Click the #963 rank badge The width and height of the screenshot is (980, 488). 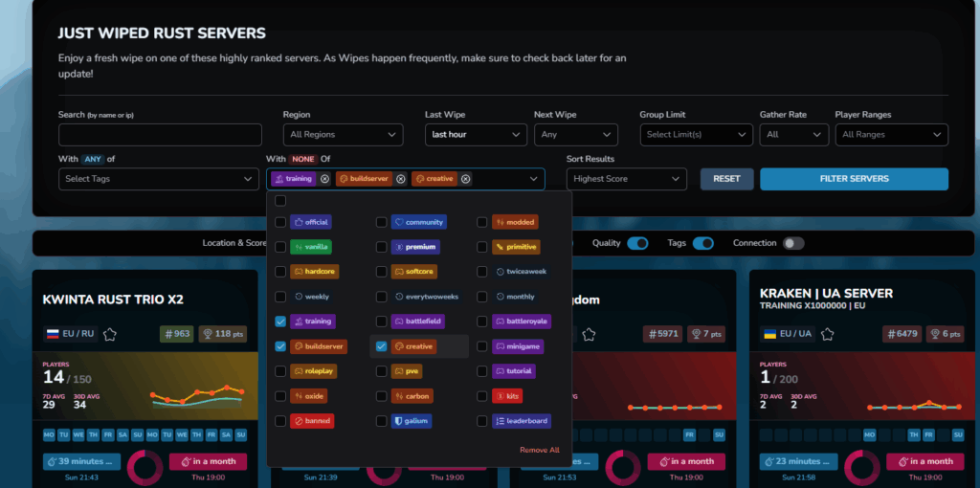177,334
